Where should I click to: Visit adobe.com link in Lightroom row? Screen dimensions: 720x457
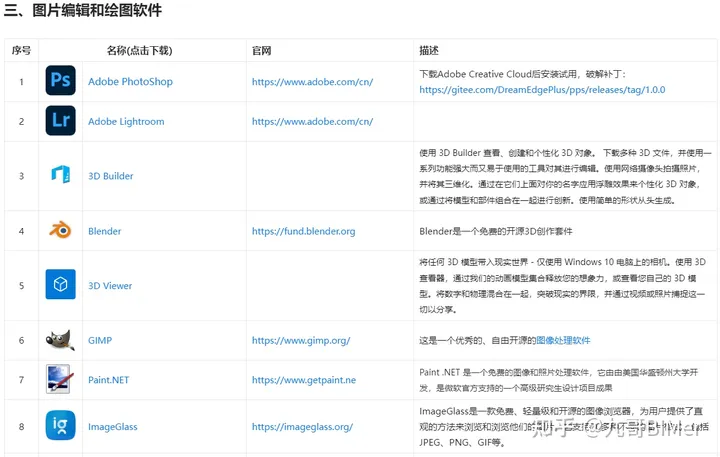pos(313,122)
